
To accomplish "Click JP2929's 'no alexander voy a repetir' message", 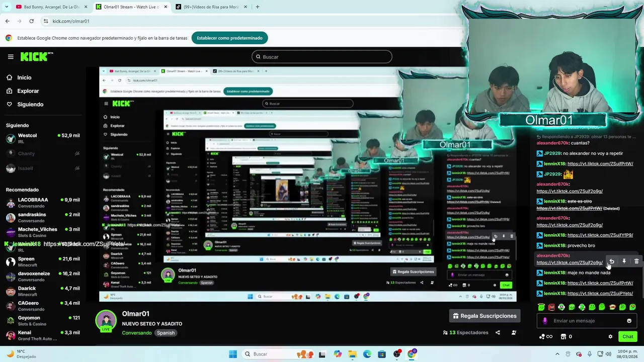I will pos(593,153).
